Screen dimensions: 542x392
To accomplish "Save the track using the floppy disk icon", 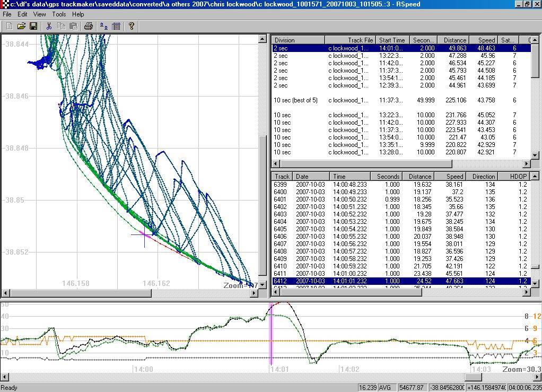I will click(x=33, y=26).
